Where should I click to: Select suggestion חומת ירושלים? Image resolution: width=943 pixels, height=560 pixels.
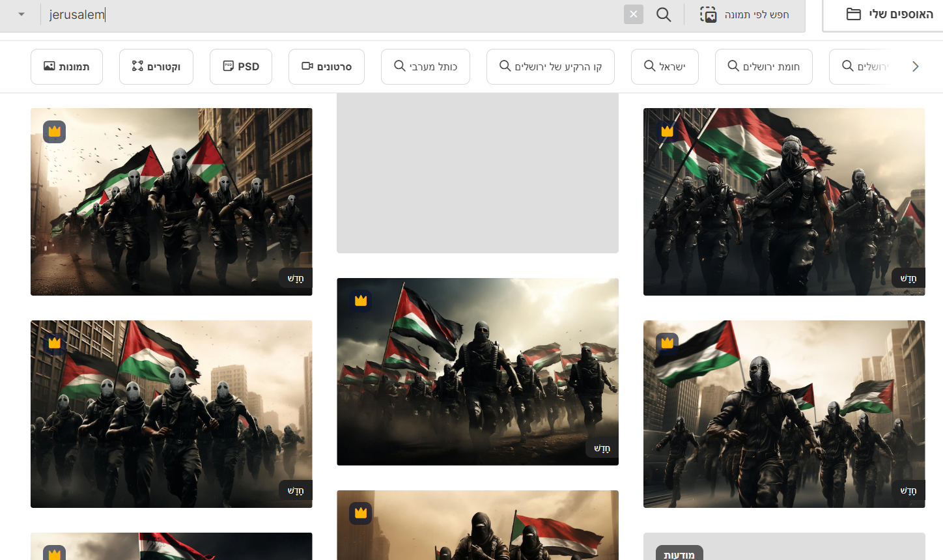point(764,66)
